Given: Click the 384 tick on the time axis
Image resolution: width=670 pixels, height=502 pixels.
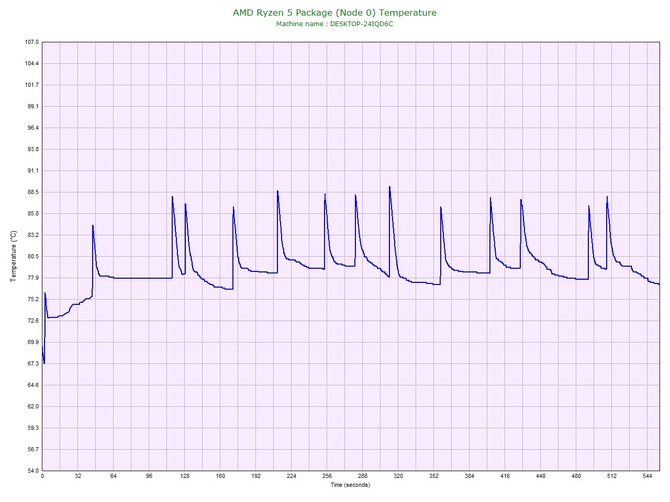Looking at the screenshot, I should (x=469, y=476).
